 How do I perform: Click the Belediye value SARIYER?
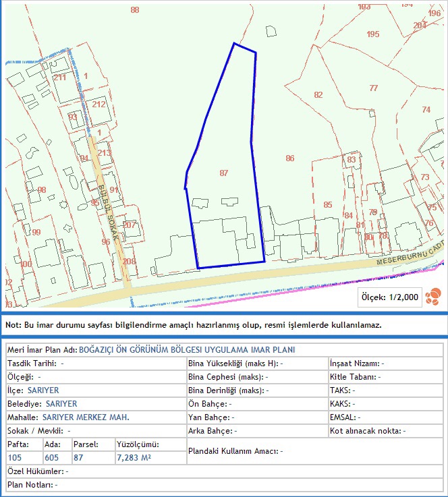pos(62,404)
